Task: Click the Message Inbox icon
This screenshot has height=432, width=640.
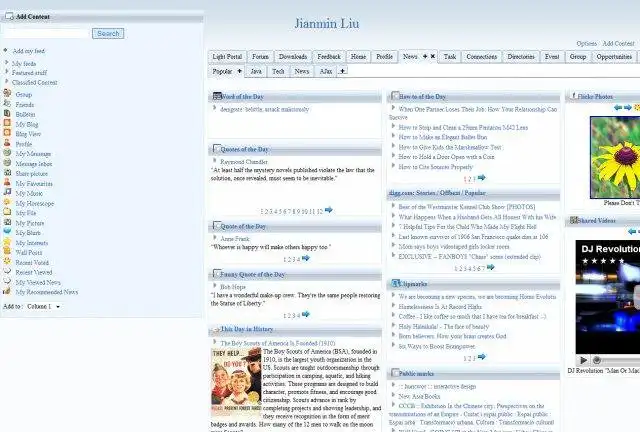Action: coord(7,163)
